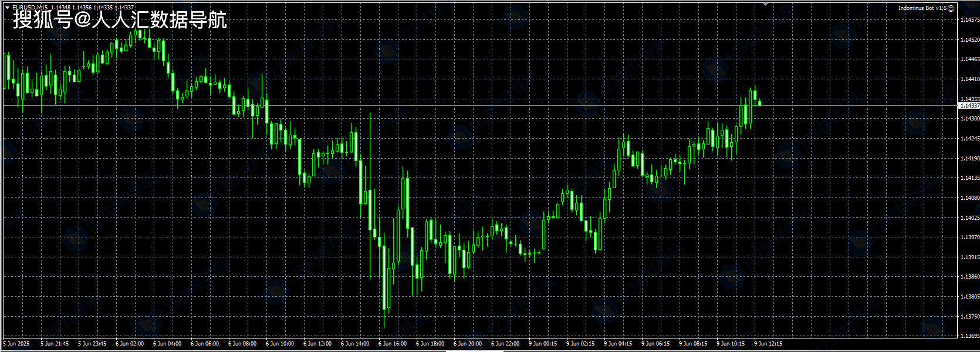Click the bottom tip of the lowest wick

(x=384, y=327)
